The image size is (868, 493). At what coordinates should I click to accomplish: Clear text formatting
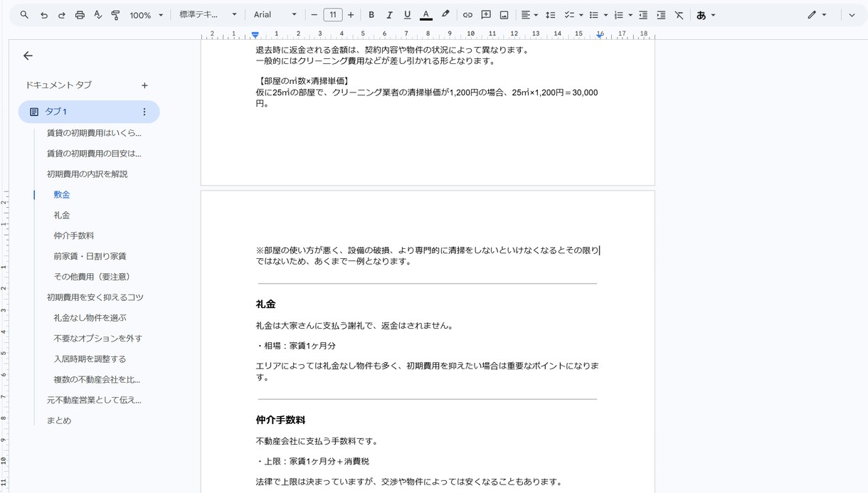point(679,15)
